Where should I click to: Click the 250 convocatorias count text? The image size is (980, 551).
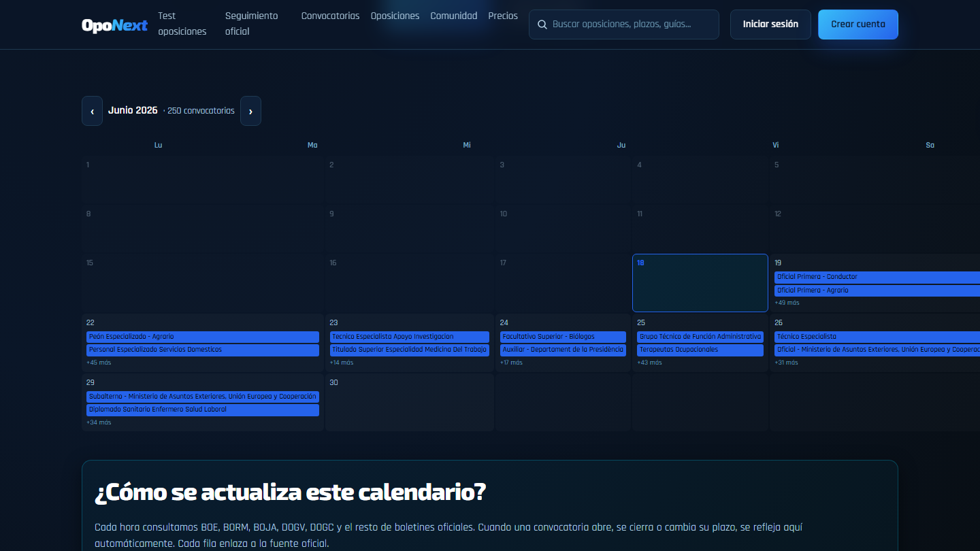coord(201,110)
